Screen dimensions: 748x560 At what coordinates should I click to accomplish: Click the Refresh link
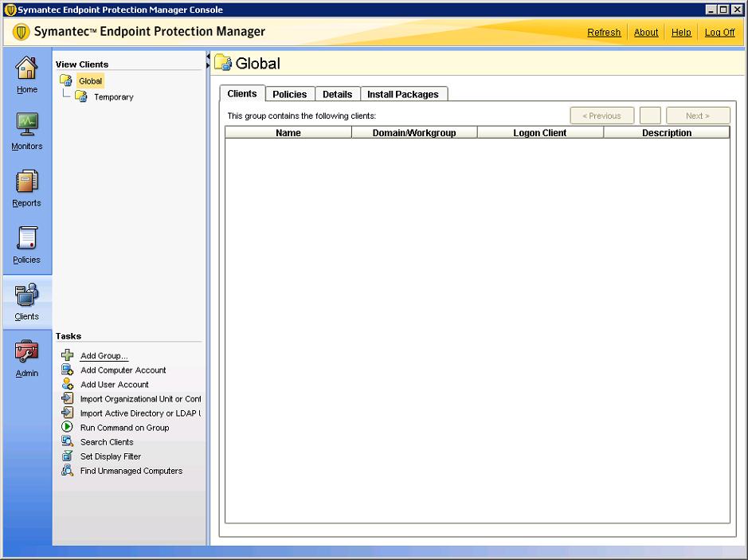(x=604, y=33)
